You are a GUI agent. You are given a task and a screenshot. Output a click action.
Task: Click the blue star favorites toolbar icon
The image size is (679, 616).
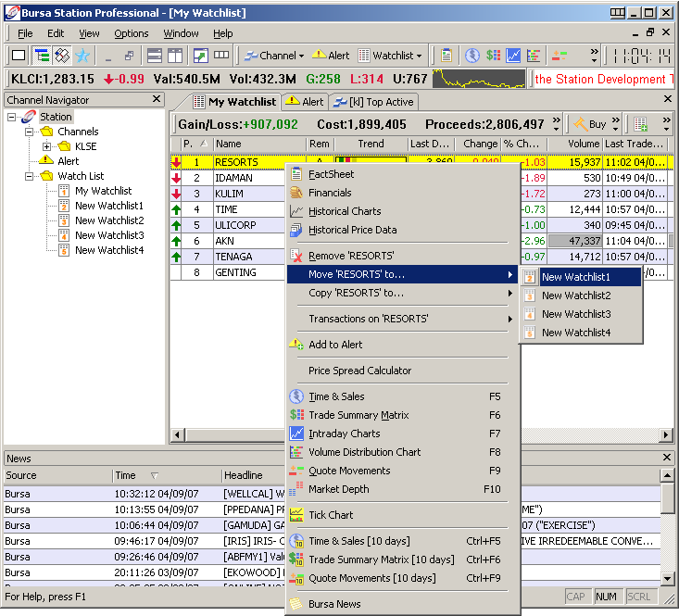tap(82, 56)
